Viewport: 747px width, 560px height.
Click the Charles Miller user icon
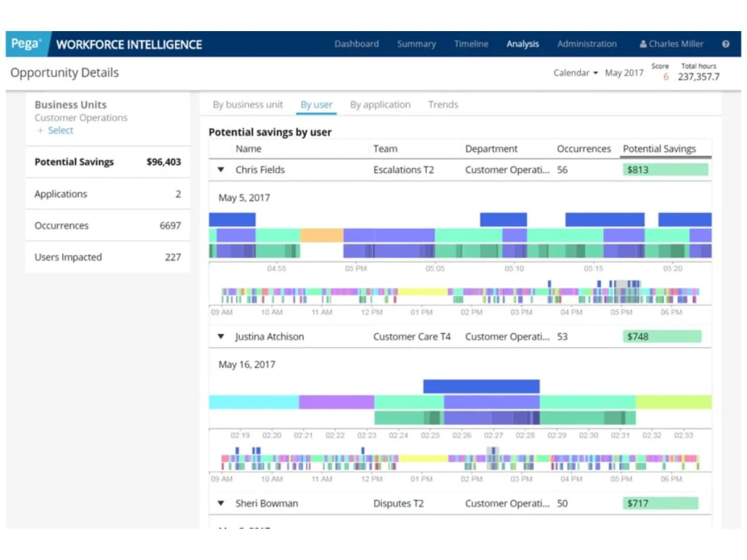(x=643, y=44)
